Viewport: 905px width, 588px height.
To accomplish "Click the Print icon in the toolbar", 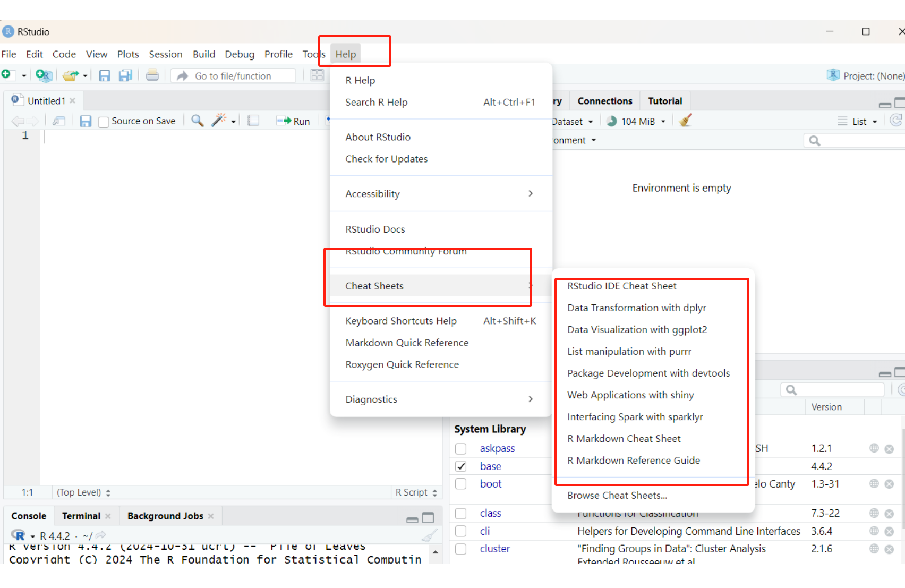I will coord(152,75).
